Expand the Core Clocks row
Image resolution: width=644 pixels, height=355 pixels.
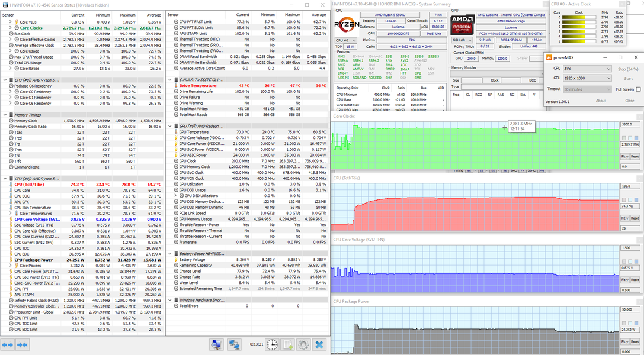11,28
